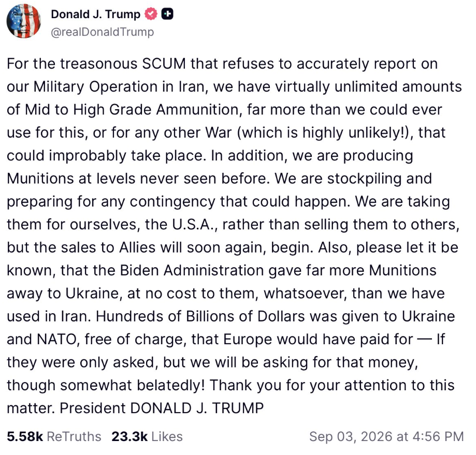Click the Likes label
Viewport: 476px width, 455px height.
pos(167,437)
